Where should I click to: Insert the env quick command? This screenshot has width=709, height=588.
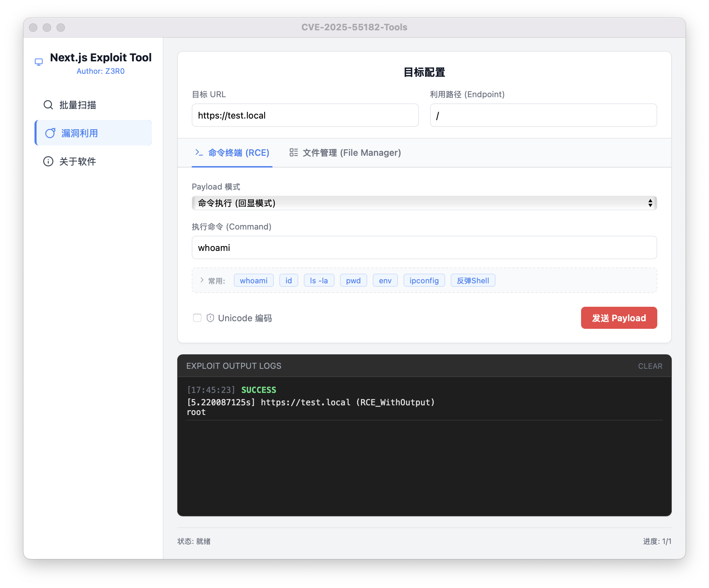tap(385, 281)
